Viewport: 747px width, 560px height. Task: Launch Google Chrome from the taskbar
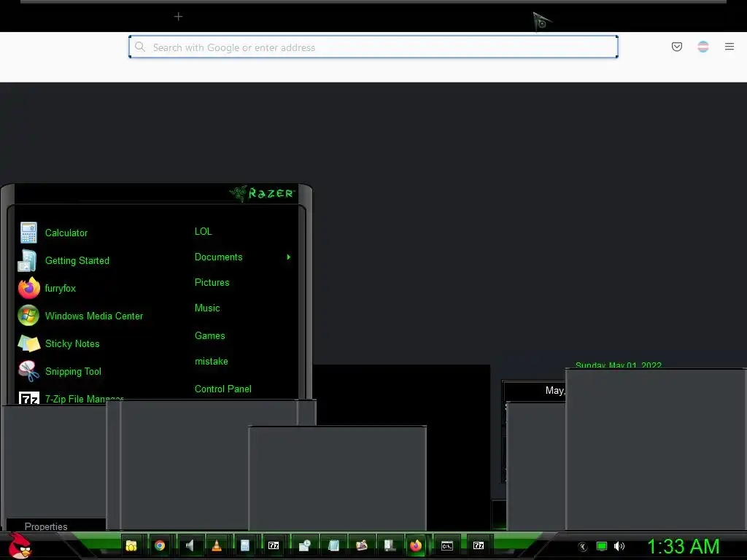coord(160,545)
